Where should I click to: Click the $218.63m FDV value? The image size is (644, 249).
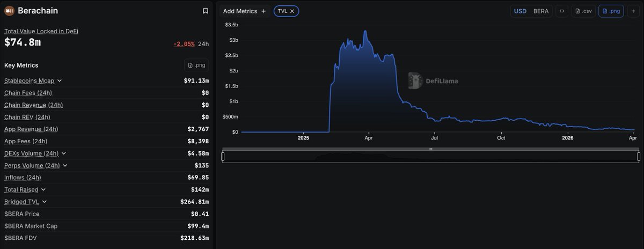pos(195,238)
